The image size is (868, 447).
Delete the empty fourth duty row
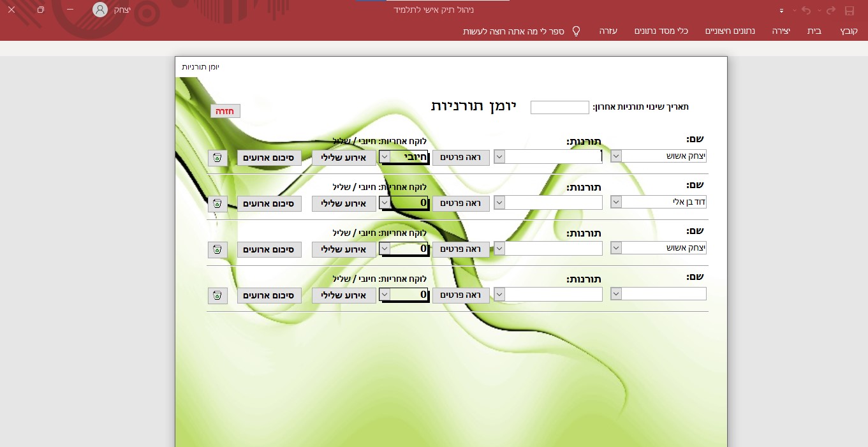tap(217, 295)
